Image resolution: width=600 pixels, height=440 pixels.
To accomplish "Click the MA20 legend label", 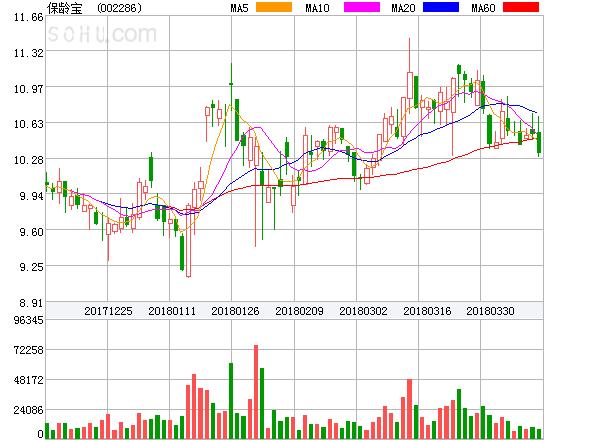I will tap(403, 8).
